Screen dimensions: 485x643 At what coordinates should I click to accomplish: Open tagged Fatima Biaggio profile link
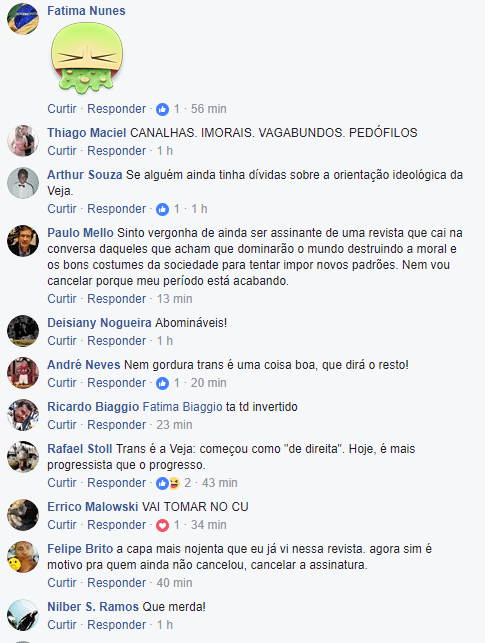pyautogui.click(x=182, y=407)
